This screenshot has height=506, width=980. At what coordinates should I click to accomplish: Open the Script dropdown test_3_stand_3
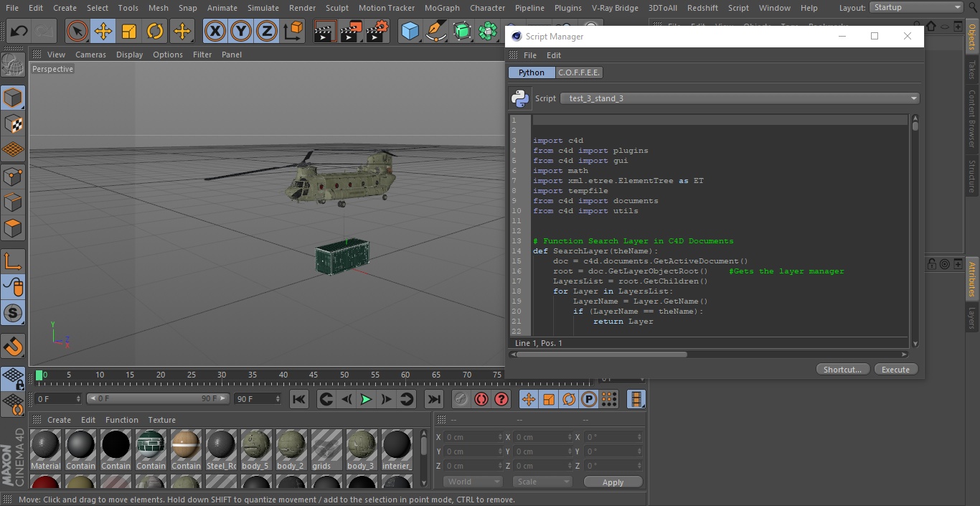pos(740,98)
